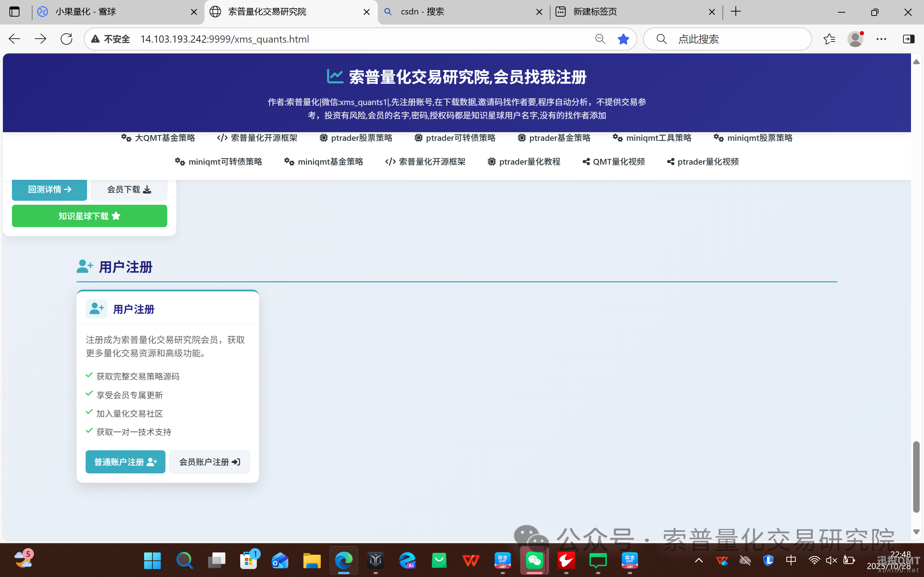The width and height of the screenshot is (924, 577).
Task: Open the browser settings ellipsis menu
Action: click(x=882, y=39)
